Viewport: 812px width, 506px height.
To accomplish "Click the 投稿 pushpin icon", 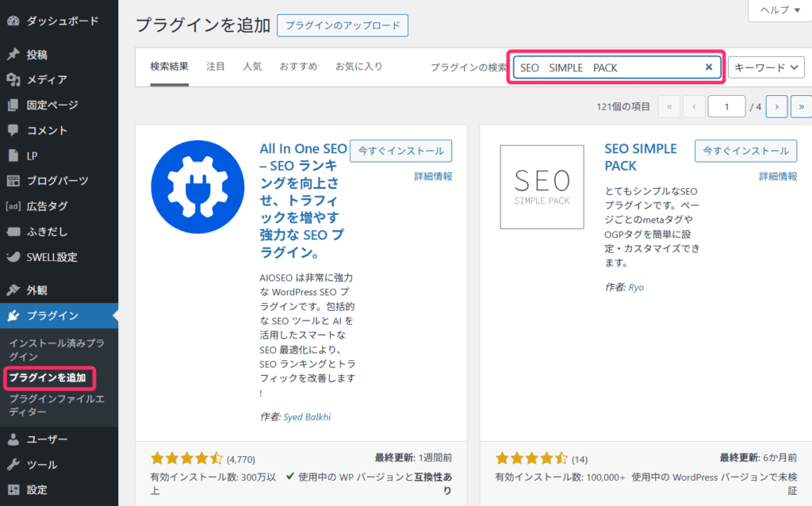I will (13, 55).
